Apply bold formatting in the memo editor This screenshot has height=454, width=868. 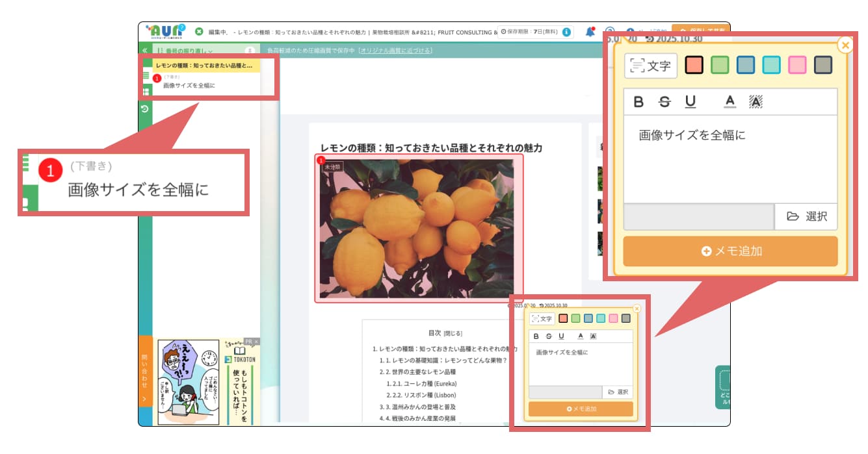638,101
